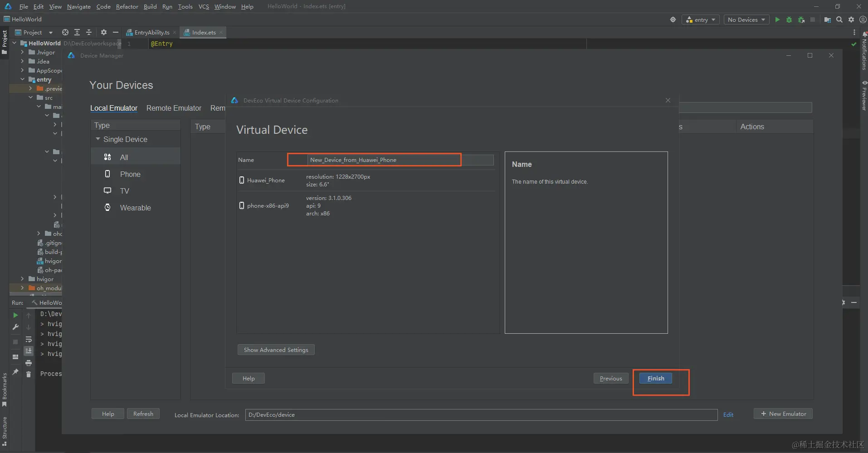Click the wrench icon in Run panel
Image resolution: width=868 pixels, height=453 pixels.
click(x=15, y=327)
